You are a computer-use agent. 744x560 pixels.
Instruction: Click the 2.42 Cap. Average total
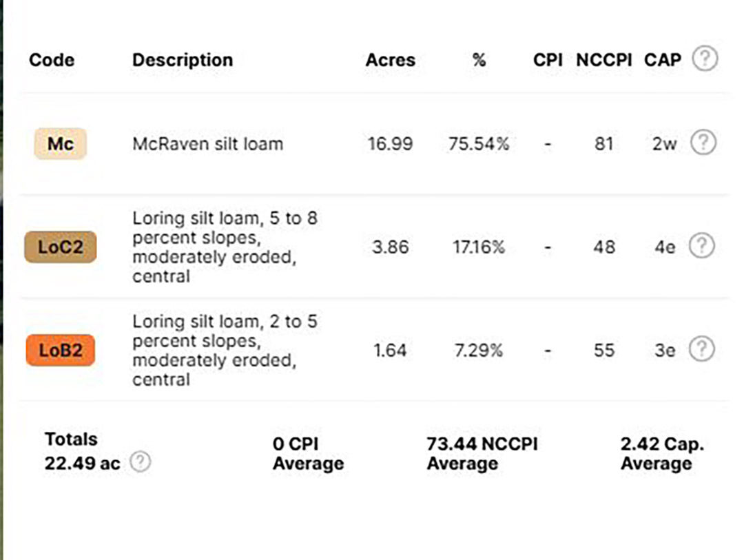pyautogui.click(x=663, y=454)
